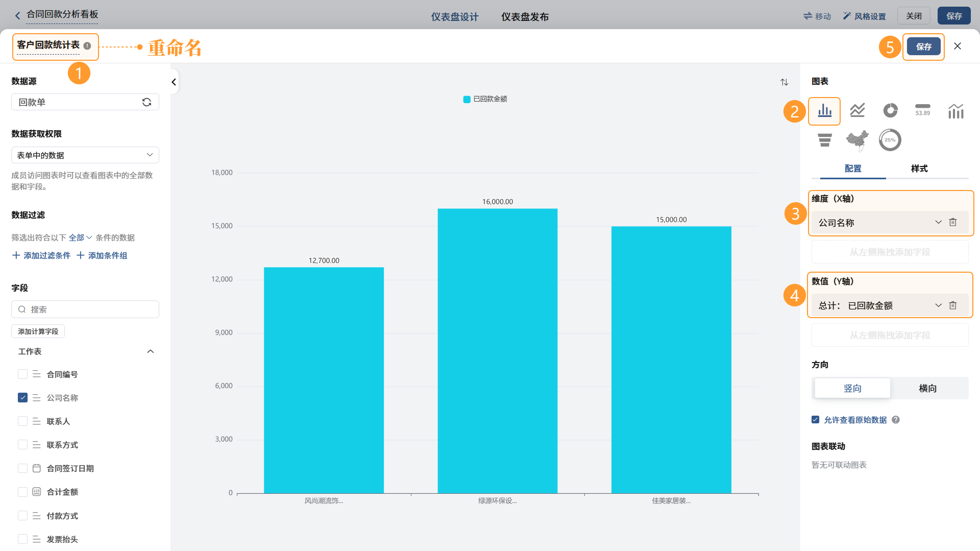
Task: Click the sort arrows icon above chart
Action: pos(785,82)
